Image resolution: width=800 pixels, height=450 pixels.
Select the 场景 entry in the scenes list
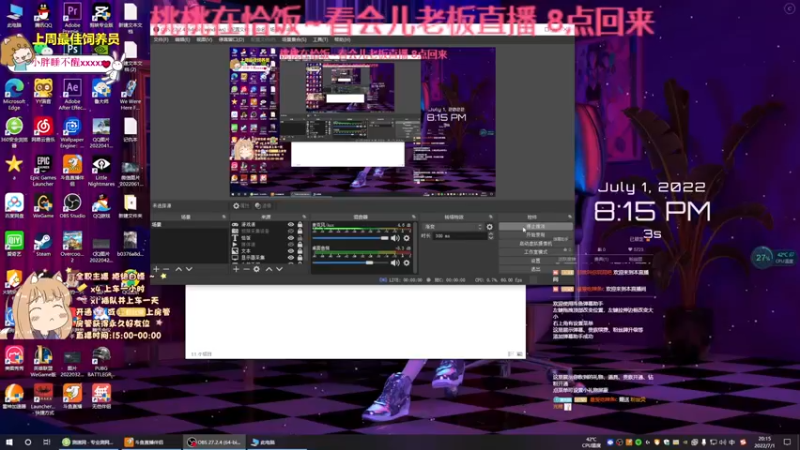point(189,224)
